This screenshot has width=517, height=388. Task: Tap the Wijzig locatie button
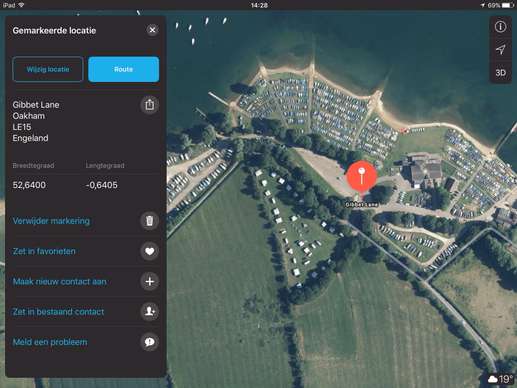click(48, 69)
